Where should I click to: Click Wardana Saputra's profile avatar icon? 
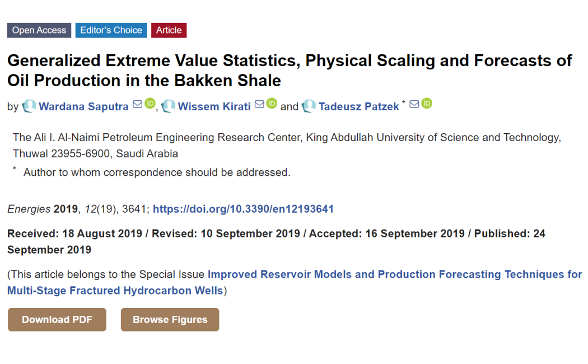pos(29,106)
